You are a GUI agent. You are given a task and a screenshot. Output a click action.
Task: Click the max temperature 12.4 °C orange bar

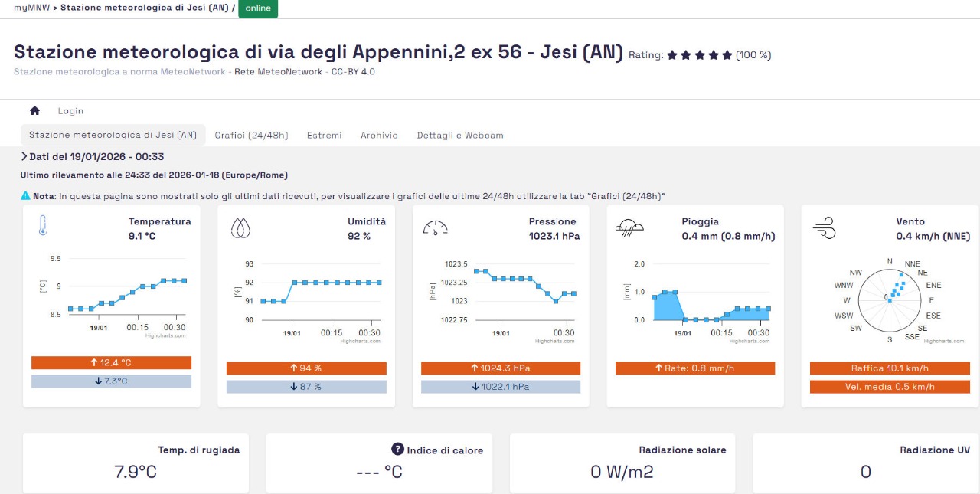[111, 362]
